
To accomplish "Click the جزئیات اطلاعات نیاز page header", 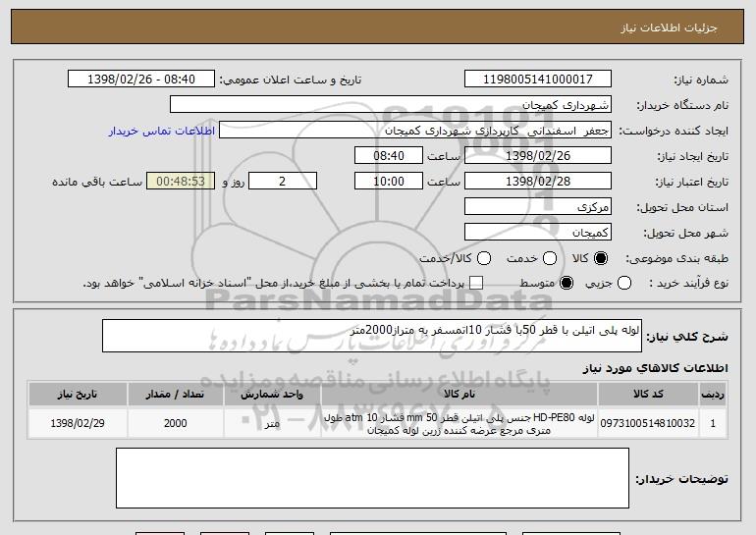I will (x=669, y=27).
